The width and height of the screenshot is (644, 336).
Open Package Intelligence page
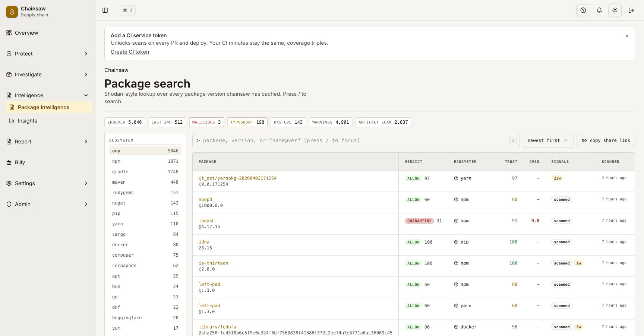(x=49, y=107)
